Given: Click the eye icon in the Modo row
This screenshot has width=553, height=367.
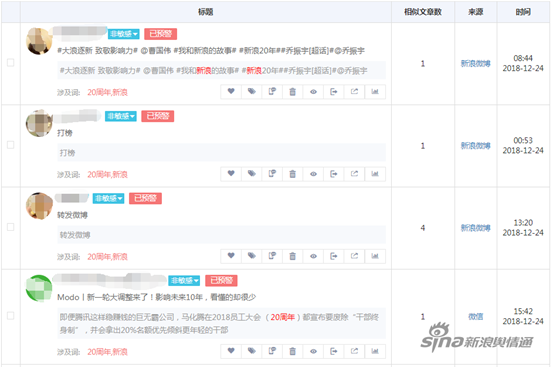Looking at the screenshot, I should click(x=313, y=351).
